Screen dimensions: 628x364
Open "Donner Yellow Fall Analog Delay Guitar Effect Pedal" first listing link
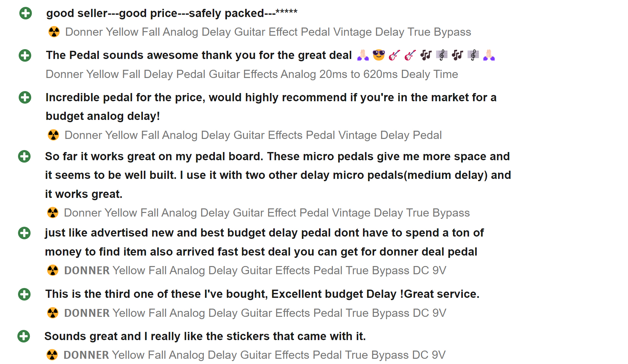268,32
